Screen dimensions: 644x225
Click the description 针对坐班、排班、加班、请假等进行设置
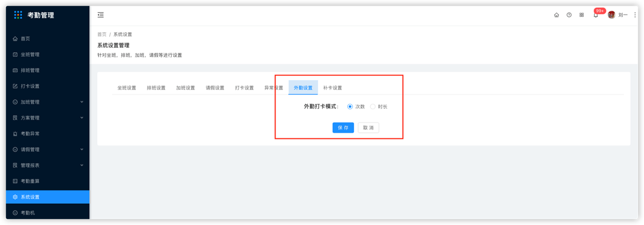(140, 55)
